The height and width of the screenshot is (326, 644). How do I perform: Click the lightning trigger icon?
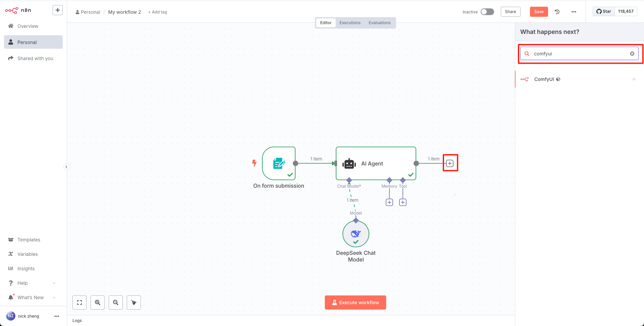tap(254, 163)
